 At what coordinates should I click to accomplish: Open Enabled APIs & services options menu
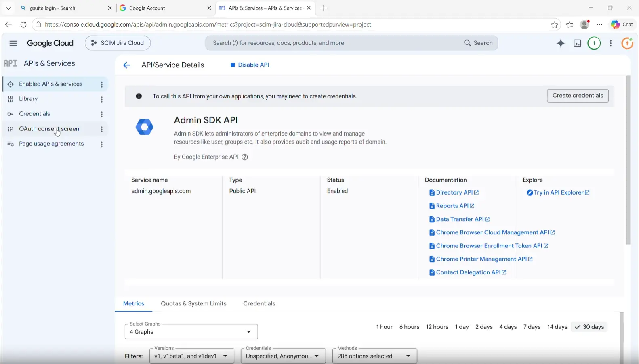101,84
